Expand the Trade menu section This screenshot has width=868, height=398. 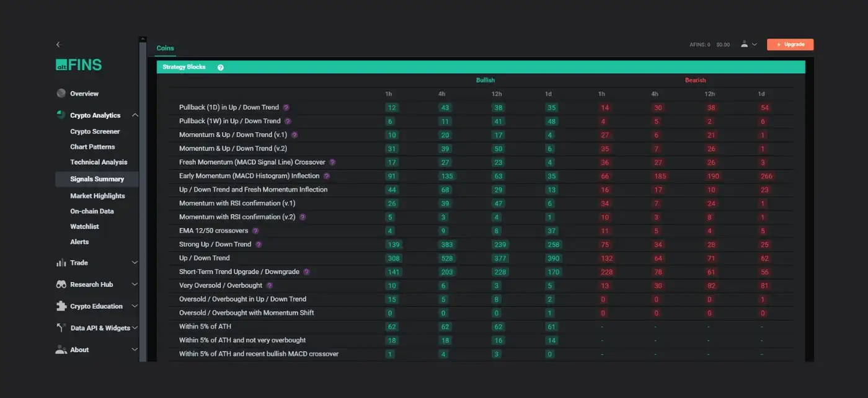tap(135, 263)
